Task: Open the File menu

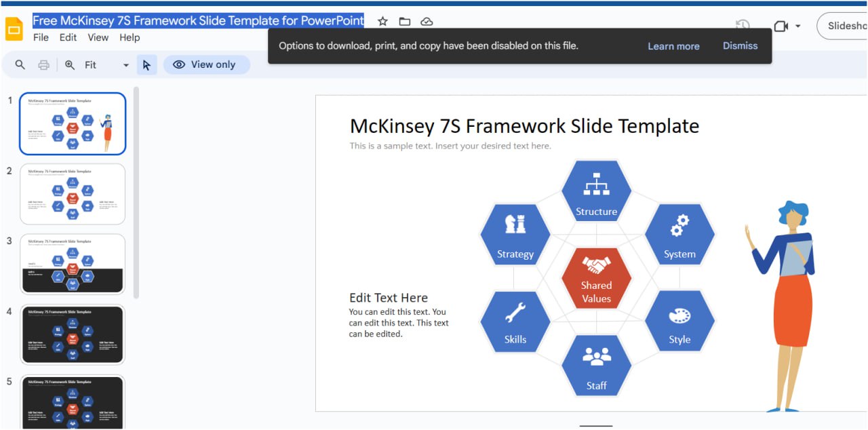Action: (41, 37)
